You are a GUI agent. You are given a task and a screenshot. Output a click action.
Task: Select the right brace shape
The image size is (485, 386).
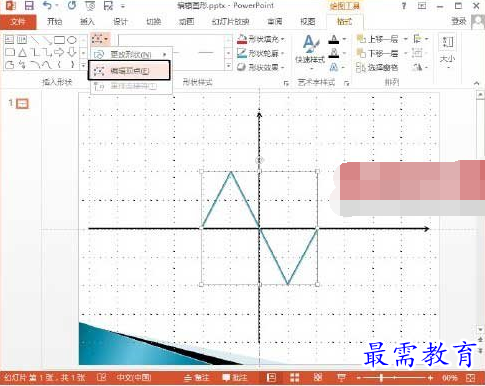[x=72, y=64]
